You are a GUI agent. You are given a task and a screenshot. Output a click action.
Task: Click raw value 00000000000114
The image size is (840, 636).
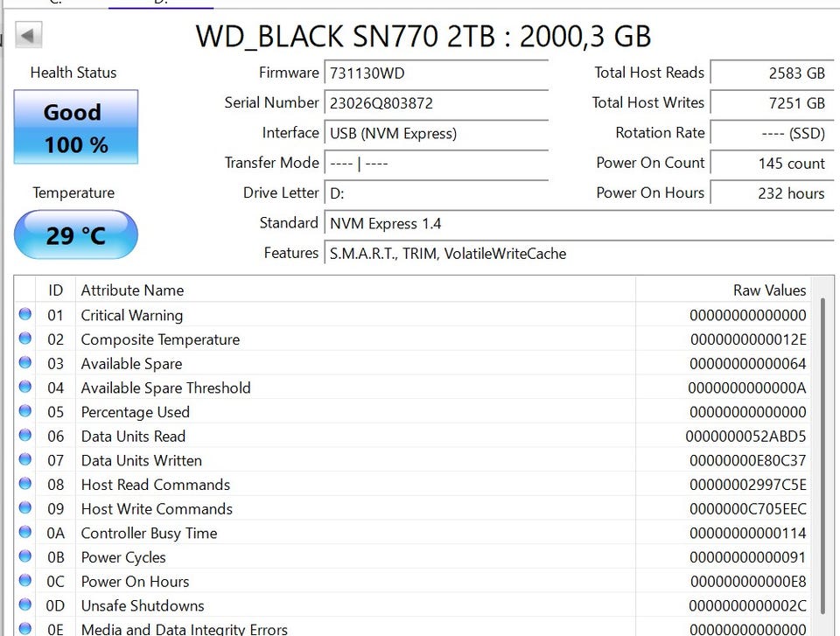coord(748,533)
